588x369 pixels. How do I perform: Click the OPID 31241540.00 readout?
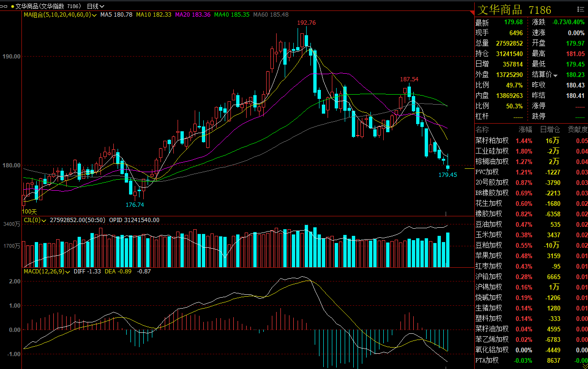134,220
